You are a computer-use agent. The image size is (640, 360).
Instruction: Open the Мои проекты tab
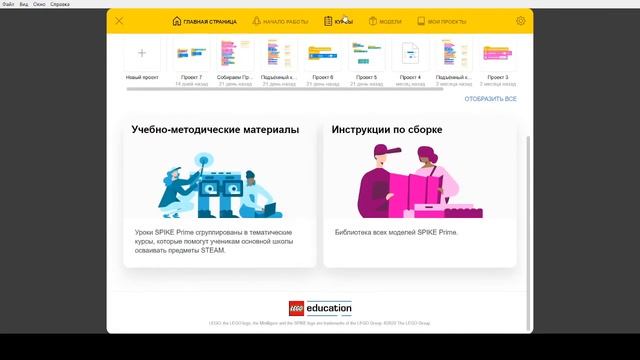(x=441, y=21)
